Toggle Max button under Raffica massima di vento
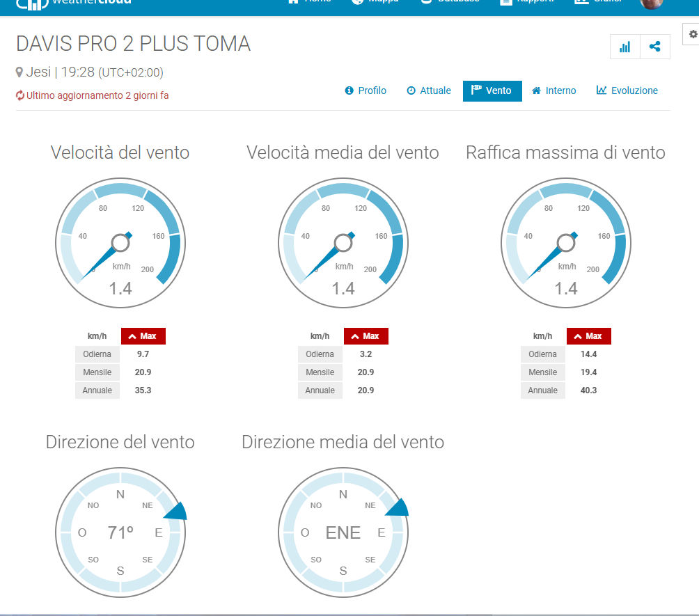Screen dimensions: 699x616 pyautogui.click(x=589, y=336)
